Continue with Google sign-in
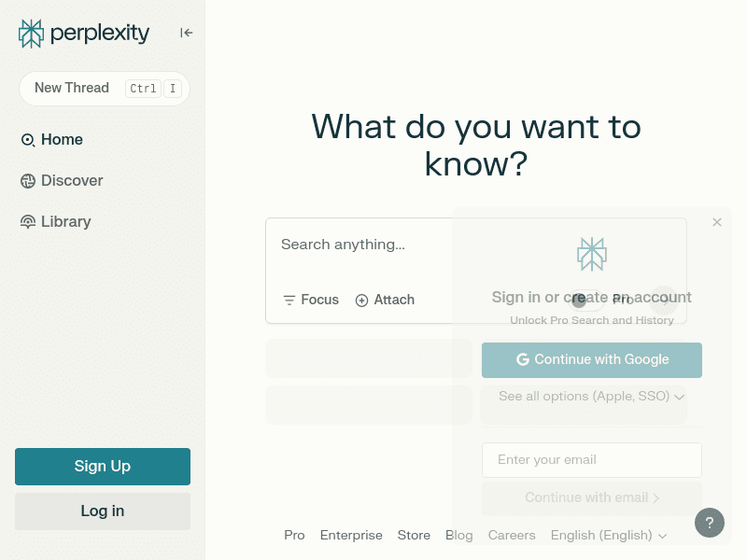The image size is (747, 560). [x=592, y=360]
